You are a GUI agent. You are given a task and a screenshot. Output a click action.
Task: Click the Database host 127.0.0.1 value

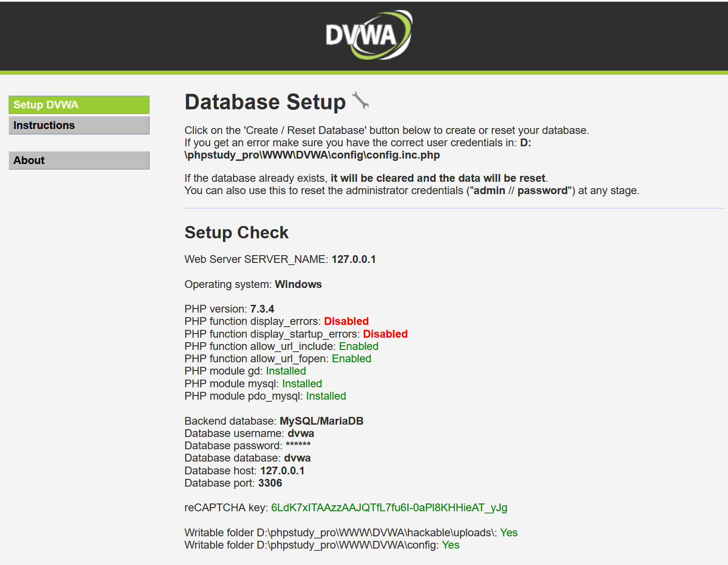coord(282,471)
